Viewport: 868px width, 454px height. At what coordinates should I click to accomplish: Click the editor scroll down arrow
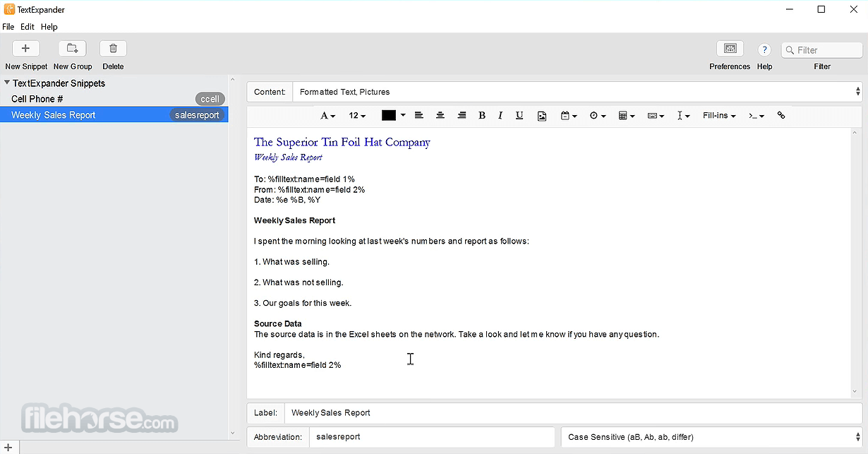855,391
